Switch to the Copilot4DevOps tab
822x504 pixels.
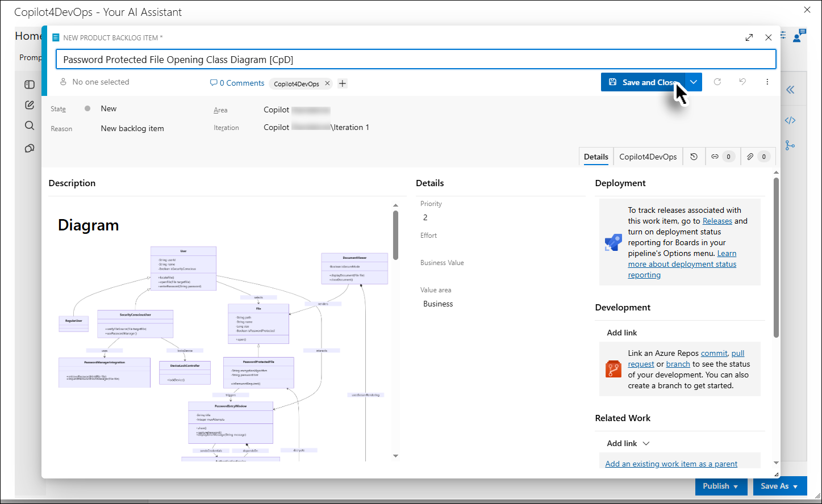[648, 157]
